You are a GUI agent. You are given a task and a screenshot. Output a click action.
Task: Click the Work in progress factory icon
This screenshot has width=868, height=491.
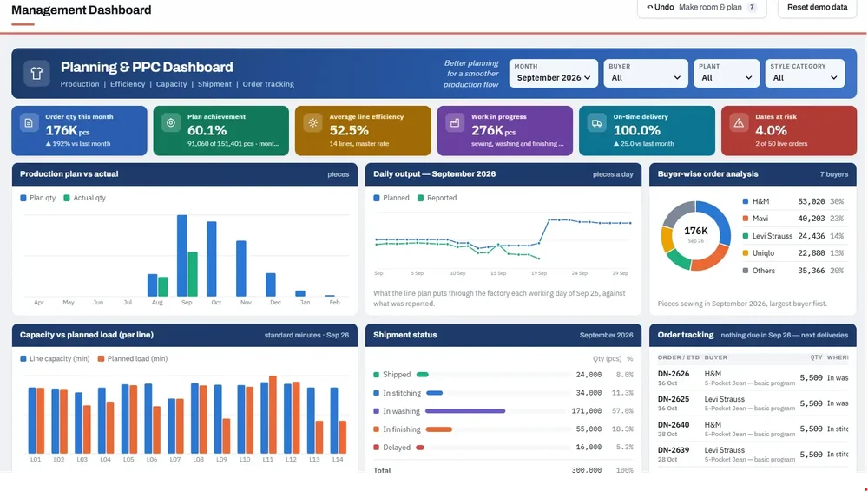click(x=455, y=123)
